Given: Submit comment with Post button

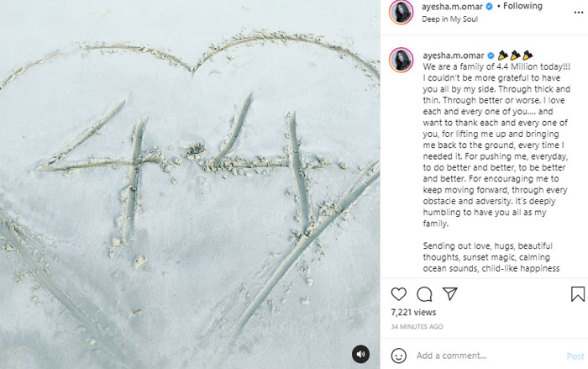Looking at the screenshot, I should tap(575, 356).
